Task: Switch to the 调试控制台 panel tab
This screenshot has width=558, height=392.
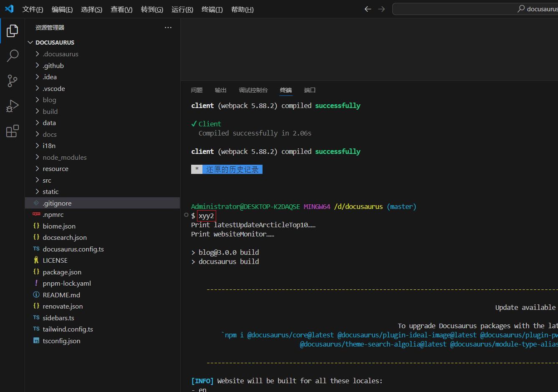Action: tap(253, 90)
